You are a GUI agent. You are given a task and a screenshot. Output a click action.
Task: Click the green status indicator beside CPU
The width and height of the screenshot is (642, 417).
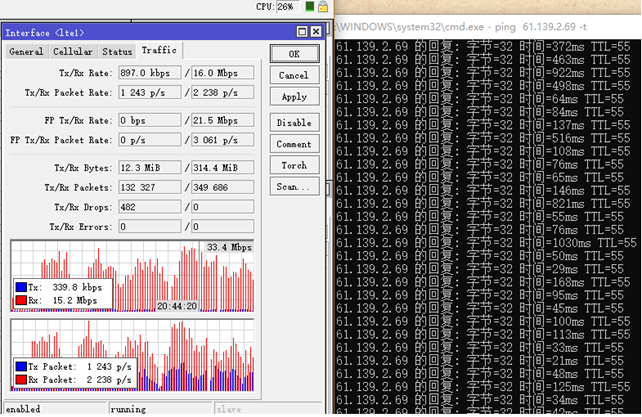tap(310, 7)
